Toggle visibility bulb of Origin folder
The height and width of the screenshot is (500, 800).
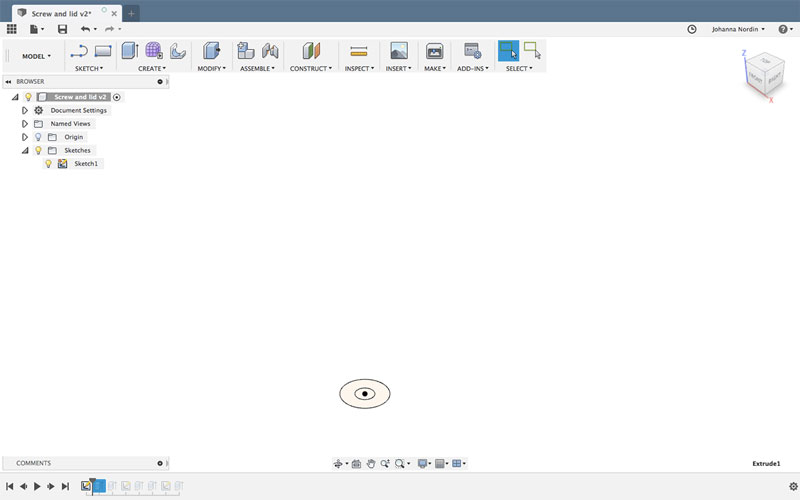[x=38, y=137]
